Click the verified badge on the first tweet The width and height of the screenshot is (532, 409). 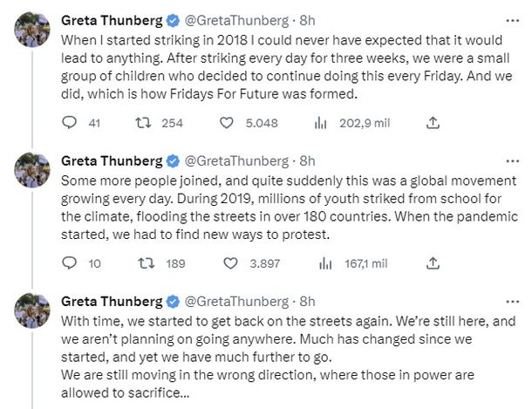click(x=173, y=20)
